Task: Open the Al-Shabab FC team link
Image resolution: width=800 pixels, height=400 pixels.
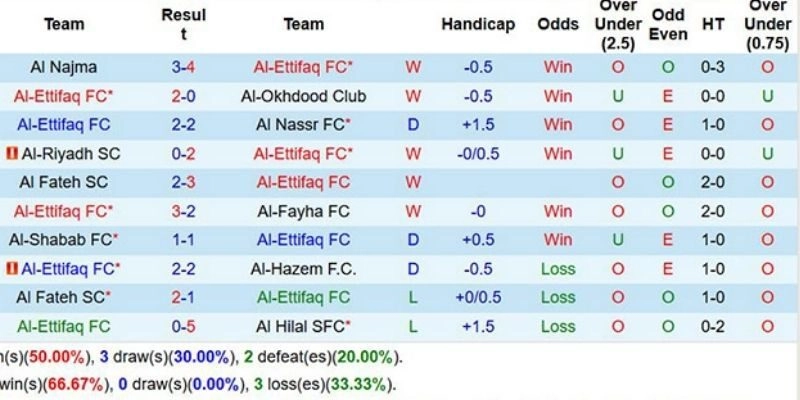Action: (64, 240)
